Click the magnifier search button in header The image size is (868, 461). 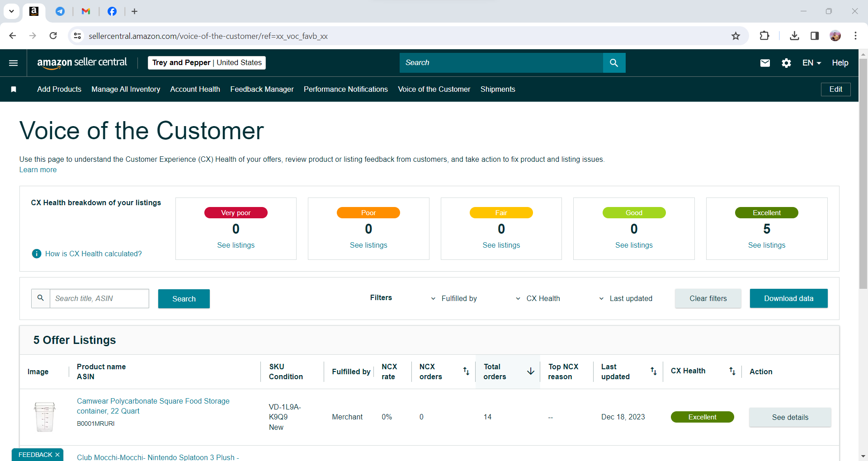pyautogui.click(x=614, y=63)
